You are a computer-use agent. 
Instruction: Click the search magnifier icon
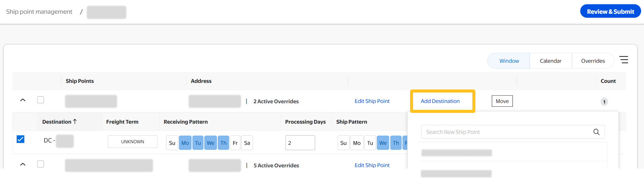[x=596, y=132]
